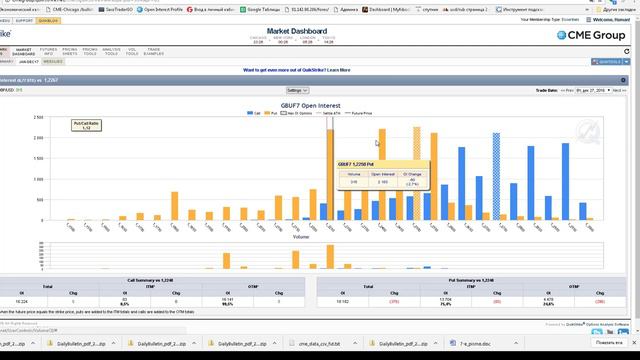Image resolution: width=640 pixels, height=360 pixels.
Task: Open the Settings dropdown
Action: [297, 90]
